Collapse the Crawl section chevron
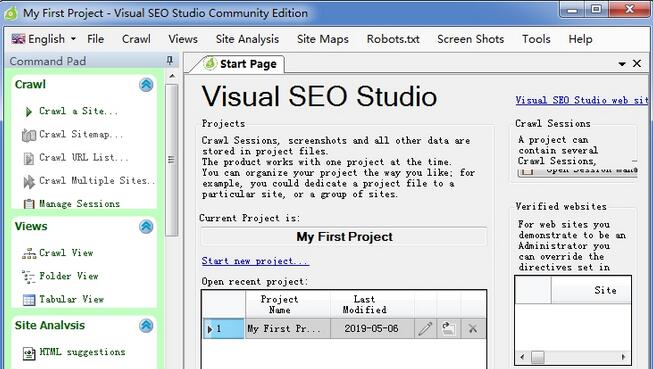 click(146, 85)
